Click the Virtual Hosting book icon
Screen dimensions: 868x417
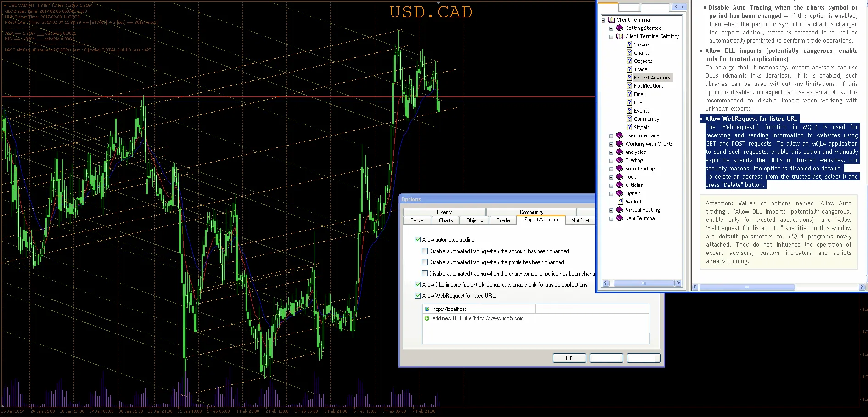620,210
